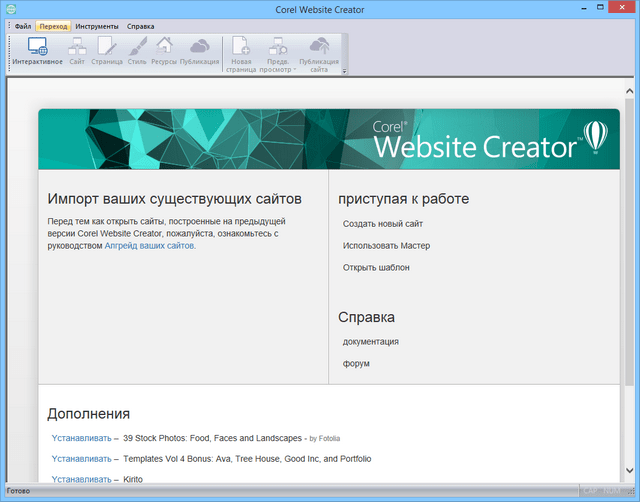The height and width of the screenshot is (502, 640).
Task: Open the Апгрейд ваших сайтов guide link
Action: (x=150, y=245)
